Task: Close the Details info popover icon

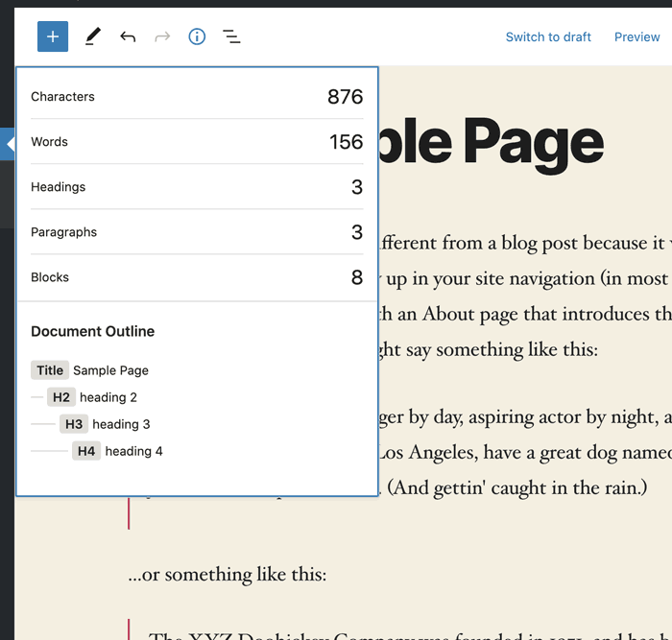Action: [197, 36]
